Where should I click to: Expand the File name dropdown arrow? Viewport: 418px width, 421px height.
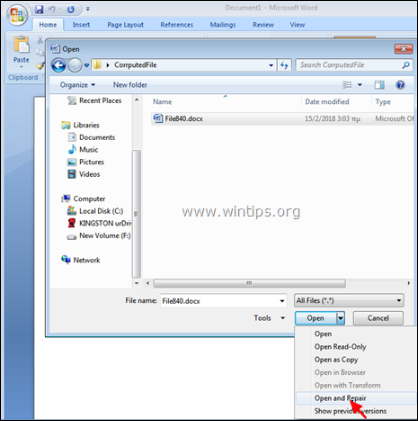[282, 301]
